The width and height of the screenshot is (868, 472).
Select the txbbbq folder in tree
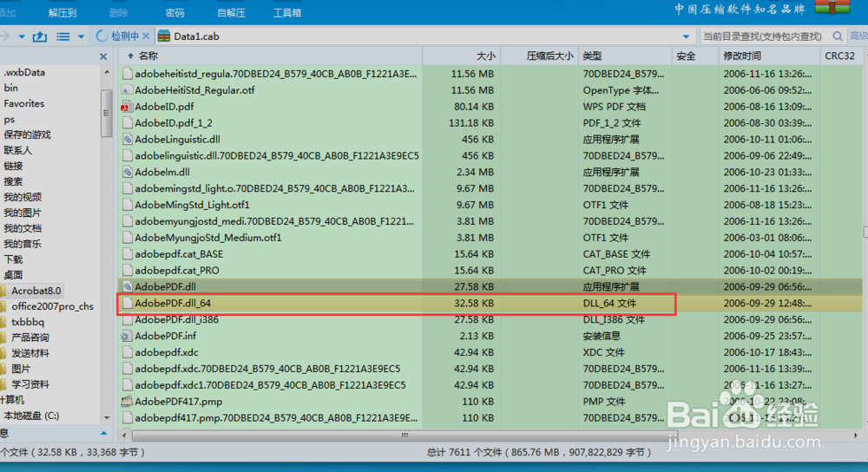tap(28, 322)
